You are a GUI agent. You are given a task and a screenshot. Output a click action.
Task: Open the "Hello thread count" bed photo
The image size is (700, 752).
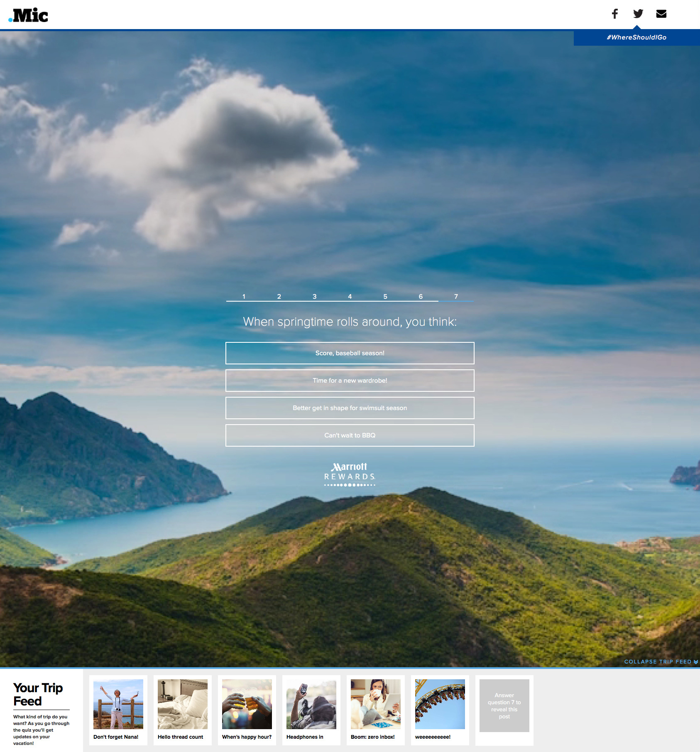tap(183, 704)
